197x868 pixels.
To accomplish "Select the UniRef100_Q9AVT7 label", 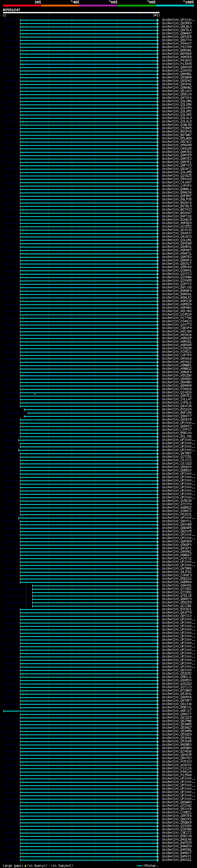I will [x=177, y=416].
